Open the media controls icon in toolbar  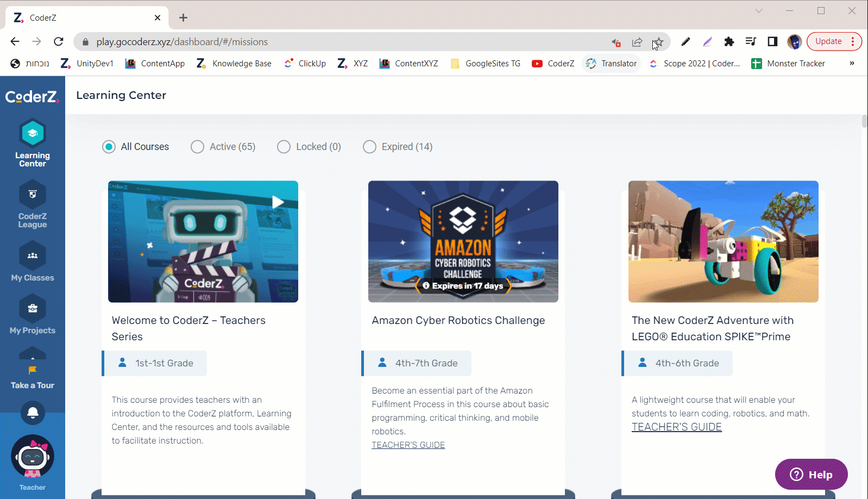(751, 41)
